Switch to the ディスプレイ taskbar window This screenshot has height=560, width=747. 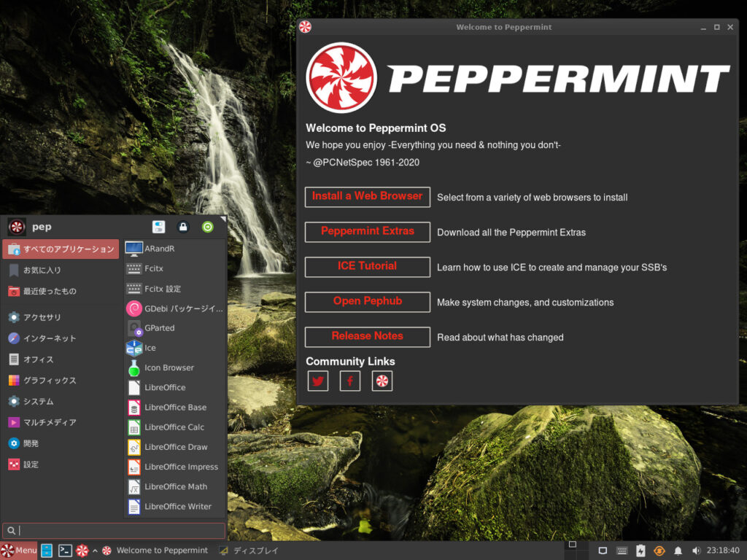pos(249,551)
